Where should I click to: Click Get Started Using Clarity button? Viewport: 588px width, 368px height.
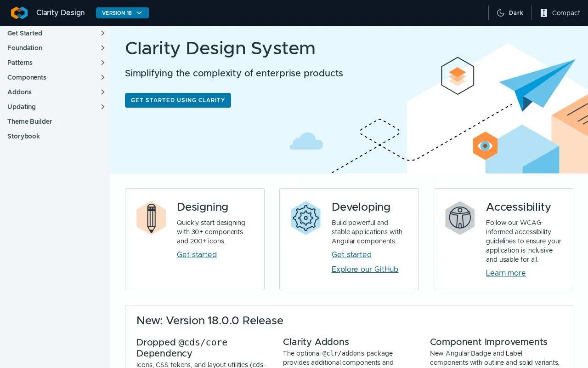(x=178, y=100)
